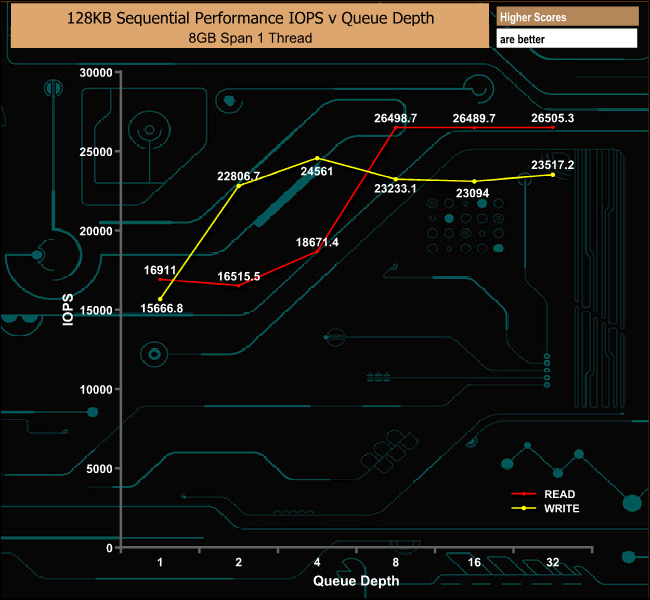This screenshot has width=650, height=600.
Task: Click the y-axis label 25000
Action: (96, 152)
